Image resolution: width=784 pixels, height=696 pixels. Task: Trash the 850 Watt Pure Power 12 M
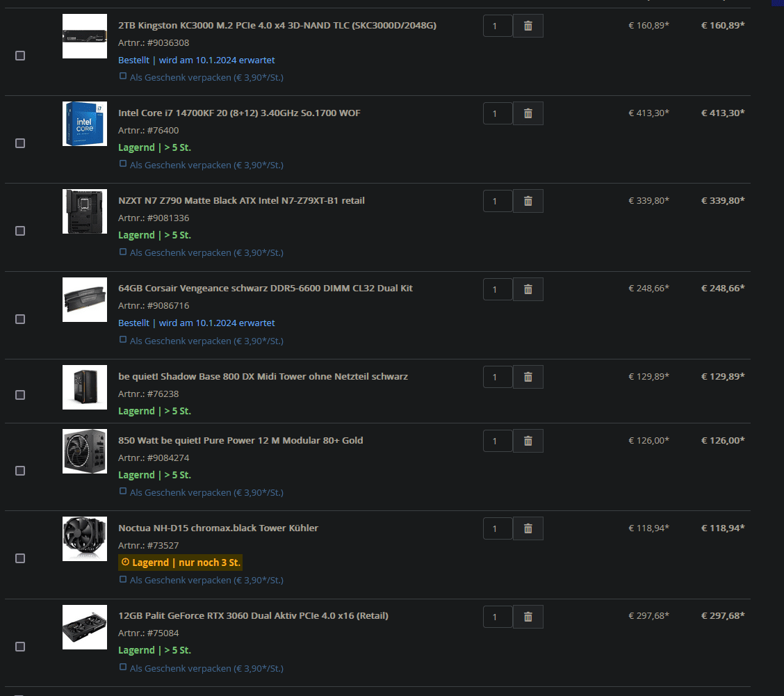(528, 441)
